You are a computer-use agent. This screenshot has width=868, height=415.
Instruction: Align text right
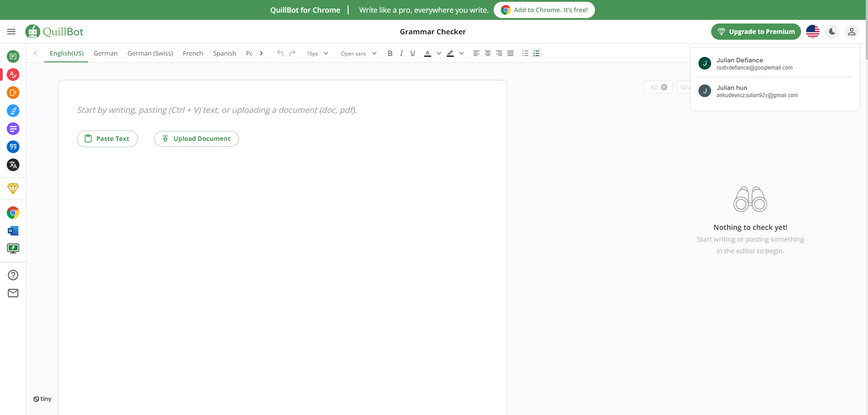(x=499, y=53)
